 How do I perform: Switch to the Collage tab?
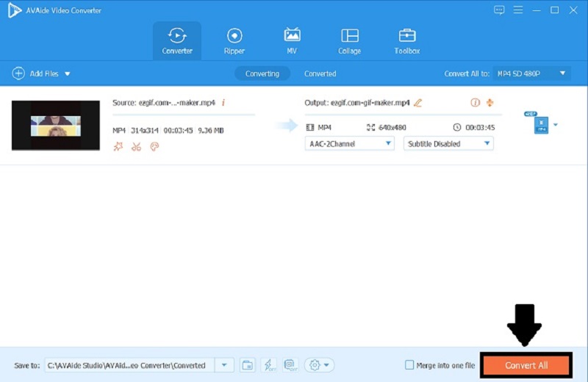(x=350, y=41)
